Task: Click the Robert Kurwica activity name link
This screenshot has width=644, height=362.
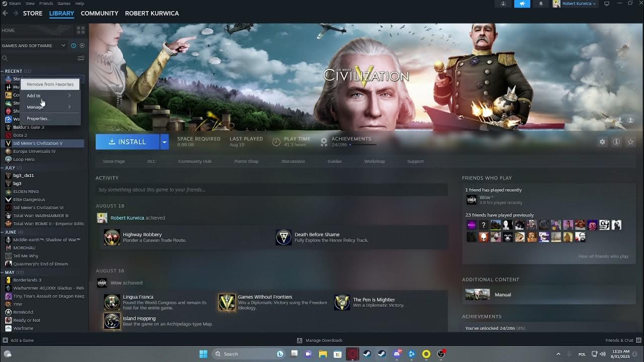Action: click(x=127, y=218)
